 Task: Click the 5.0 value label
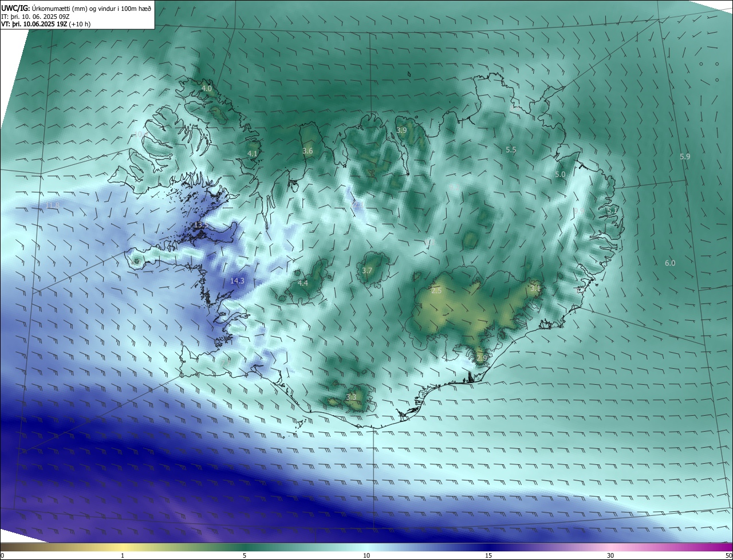tap(560, 174)
